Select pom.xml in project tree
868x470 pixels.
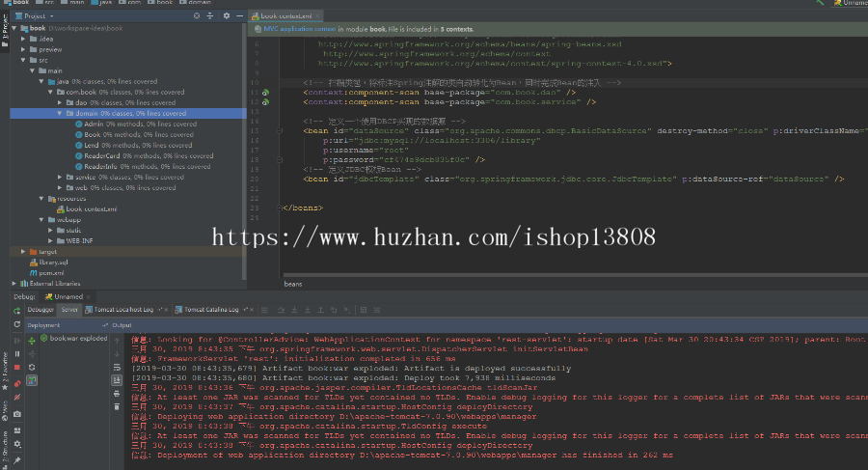pyautogui.click(x=51, y=273)
